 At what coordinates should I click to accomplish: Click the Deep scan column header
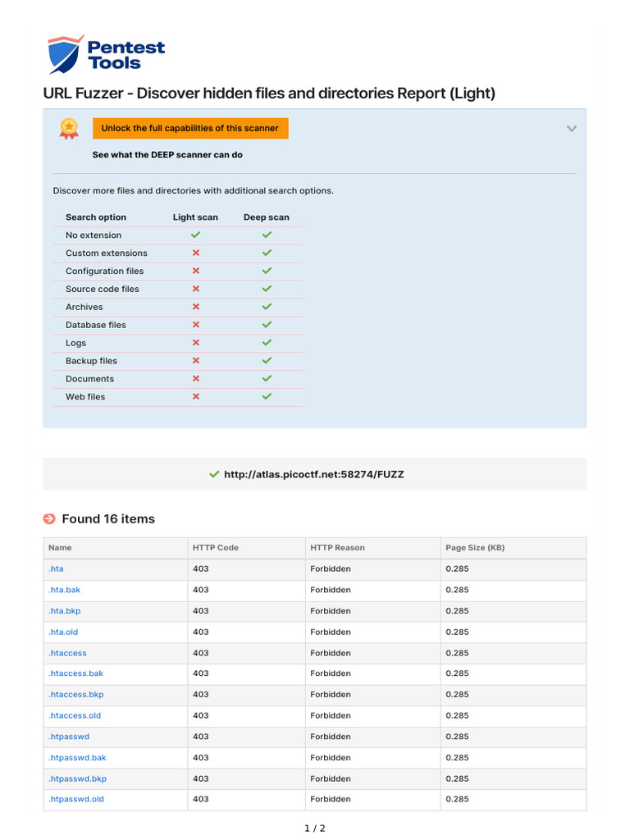(267, 217)
